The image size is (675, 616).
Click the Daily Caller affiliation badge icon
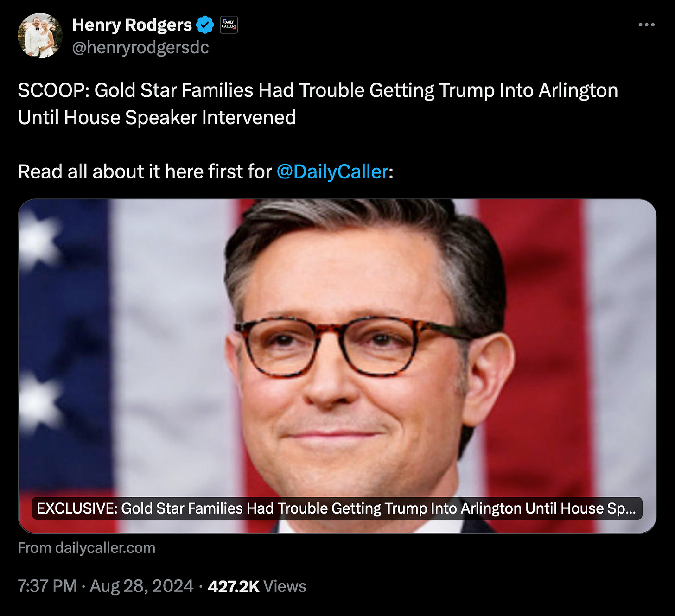pos(229,25)
